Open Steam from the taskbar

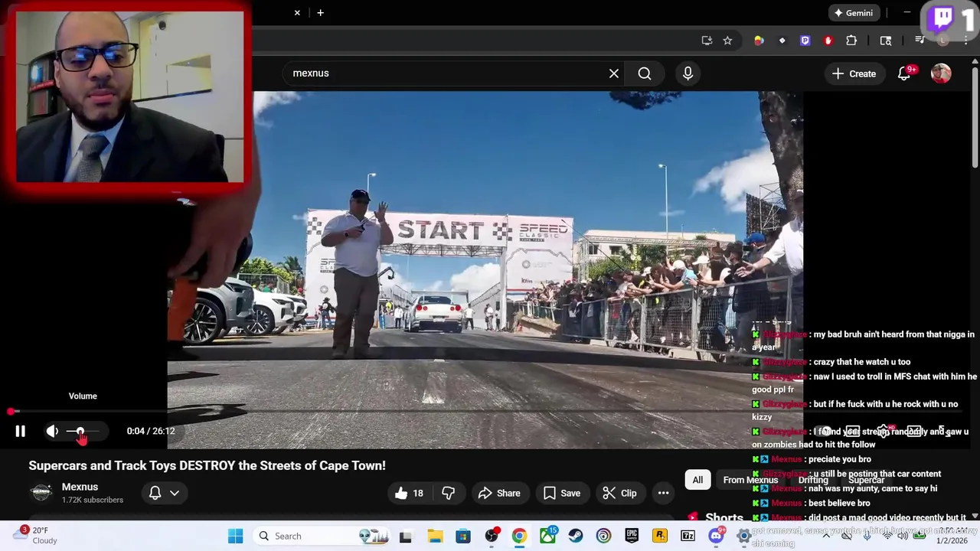coord(575,536)
